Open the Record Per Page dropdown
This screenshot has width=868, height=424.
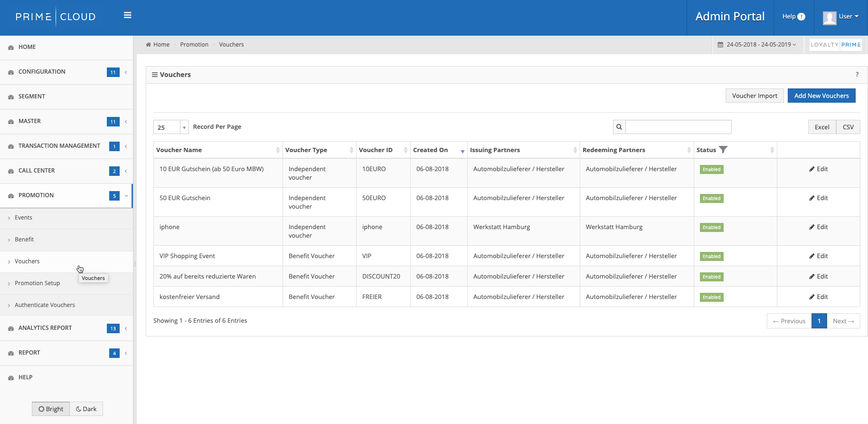click(171, 127)
